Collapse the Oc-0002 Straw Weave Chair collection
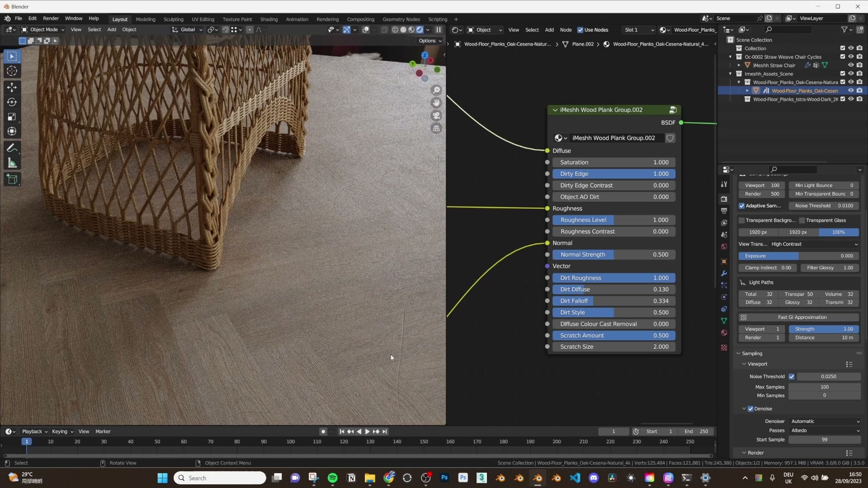The width and height of the screenshot is (868, 488). pos(731,57)
